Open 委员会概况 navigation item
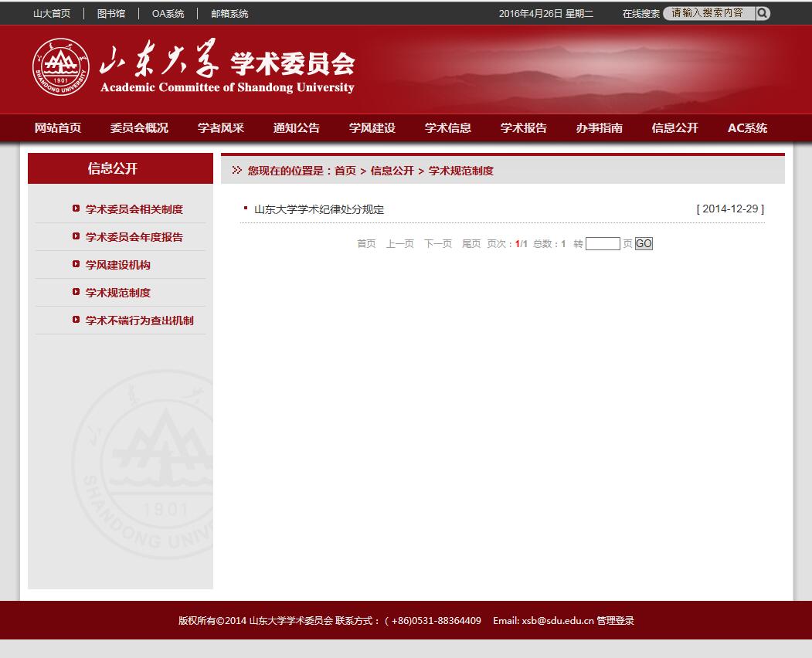The image size is (812, 658). click(x=139, y=128)
